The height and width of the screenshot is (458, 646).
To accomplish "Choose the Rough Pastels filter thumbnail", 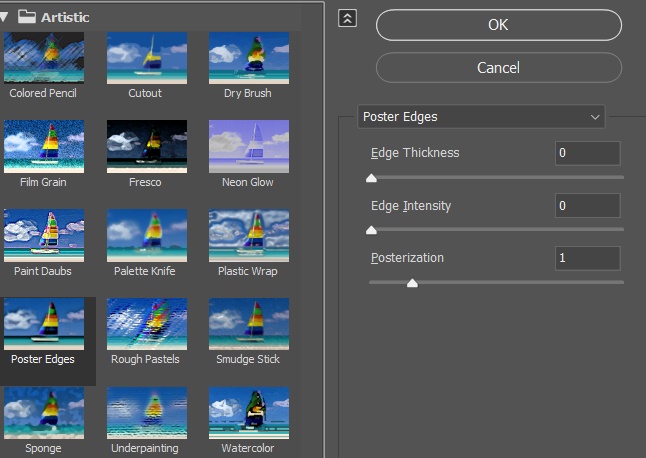I will coord(147,324).
